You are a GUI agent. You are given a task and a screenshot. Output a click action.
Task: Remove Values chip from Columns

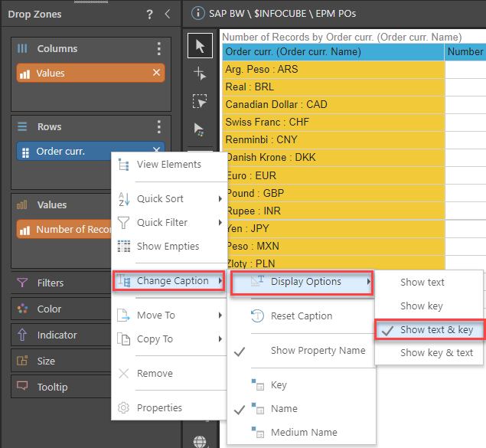[156, 73]
